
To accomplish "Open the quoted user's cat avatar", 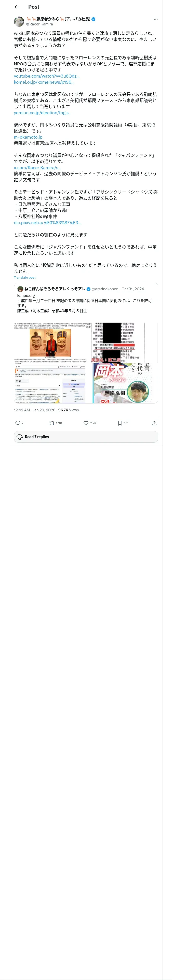I will click(20, 289).
